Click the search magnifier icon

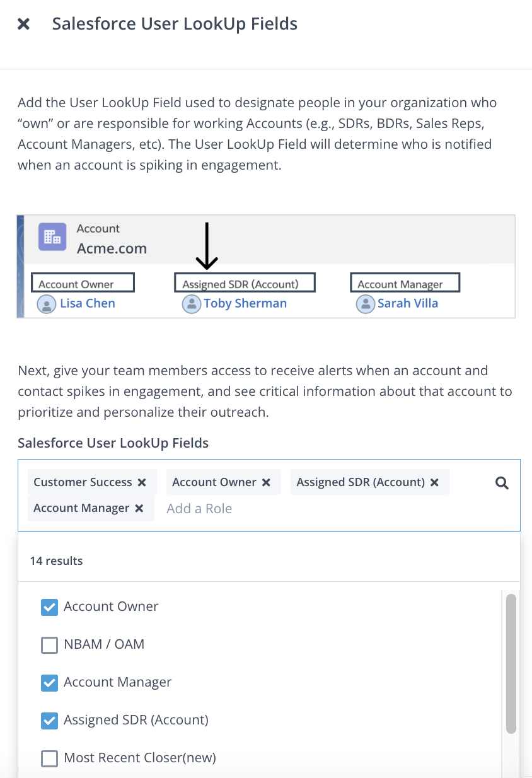tap(502, 484)
